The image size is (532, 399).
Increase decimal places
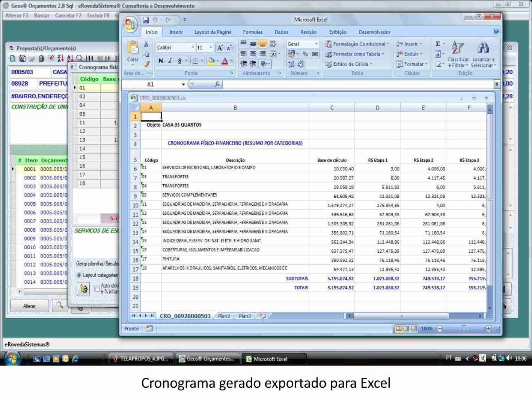coord(291,65)
